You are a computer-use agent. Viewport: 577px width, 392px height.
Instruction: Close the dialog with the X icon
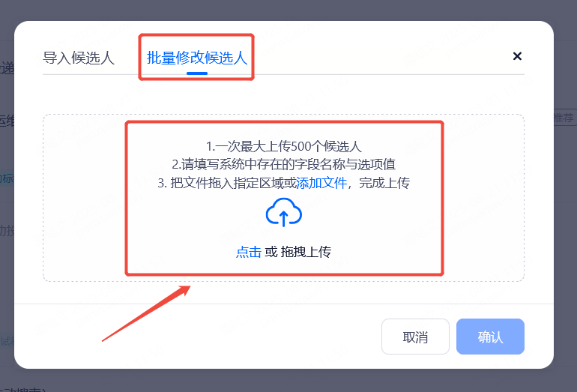517,56
